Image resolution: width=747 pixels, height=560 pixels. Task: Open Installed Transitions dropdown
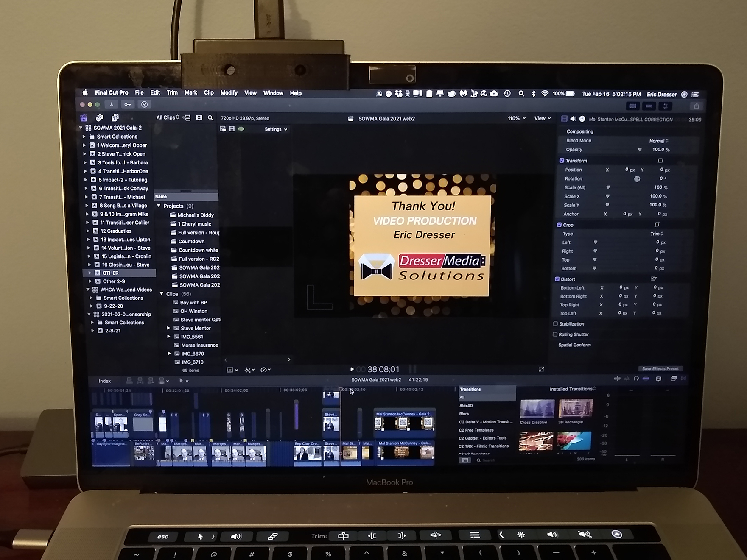point(573,389)
